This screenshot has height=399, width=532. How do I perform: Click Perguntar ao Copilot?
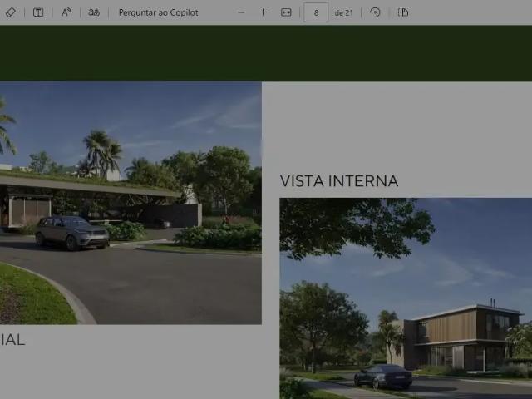pyautogui.click(x=159, y=13)
